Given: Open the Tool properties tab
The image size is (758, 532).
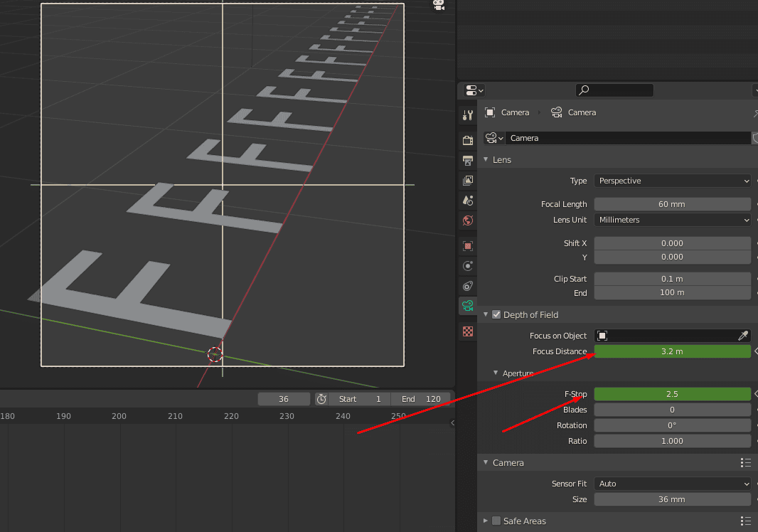Looking at the screenshot, I should (x=467, y=115).
